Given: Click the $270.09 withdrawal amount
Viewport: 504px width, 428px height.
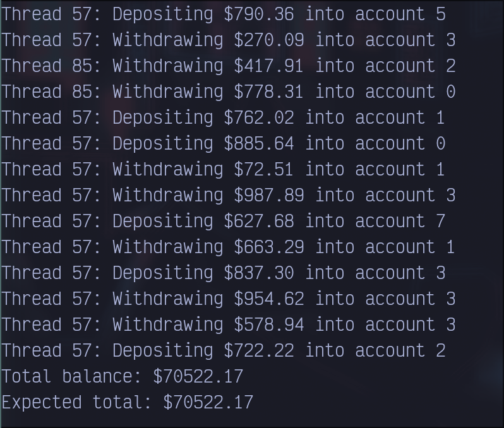Looking at the screenshot, I should pos(269,40).
